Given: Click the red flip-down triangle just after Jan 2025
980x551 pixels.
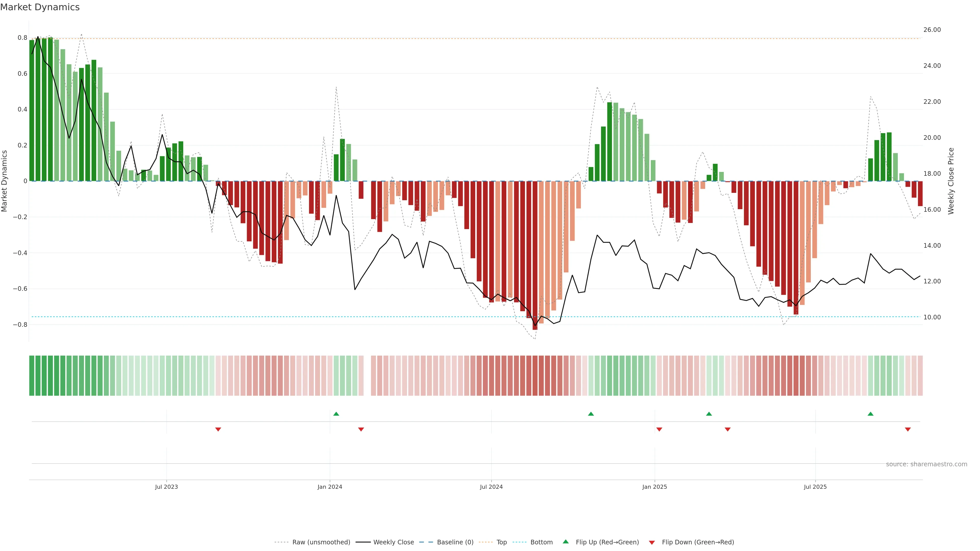Looking at the screenshot, I should (x=659, y=429).
